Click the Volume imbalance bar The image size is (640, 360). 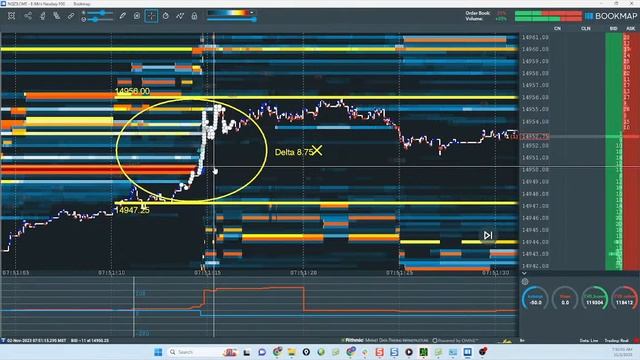pyautogui.click(x=548, y=19)
